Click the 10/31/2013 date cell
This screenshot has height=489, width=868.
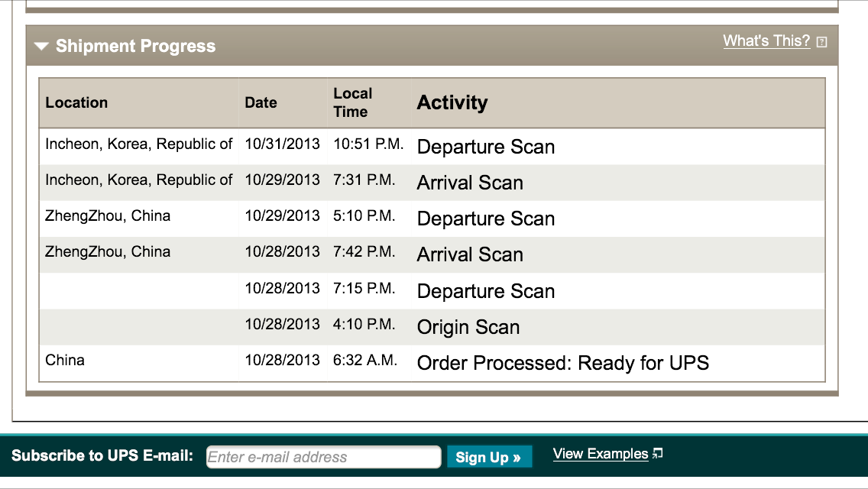pyautogui.click(x=282, y=144)
